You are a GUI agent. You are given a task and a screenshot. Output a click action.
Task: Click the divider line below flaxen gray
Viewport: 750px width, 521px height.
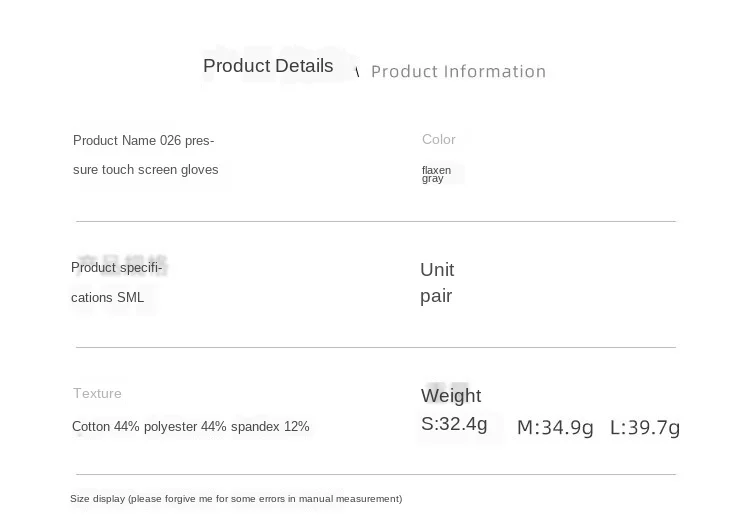[x=375, y=221]
